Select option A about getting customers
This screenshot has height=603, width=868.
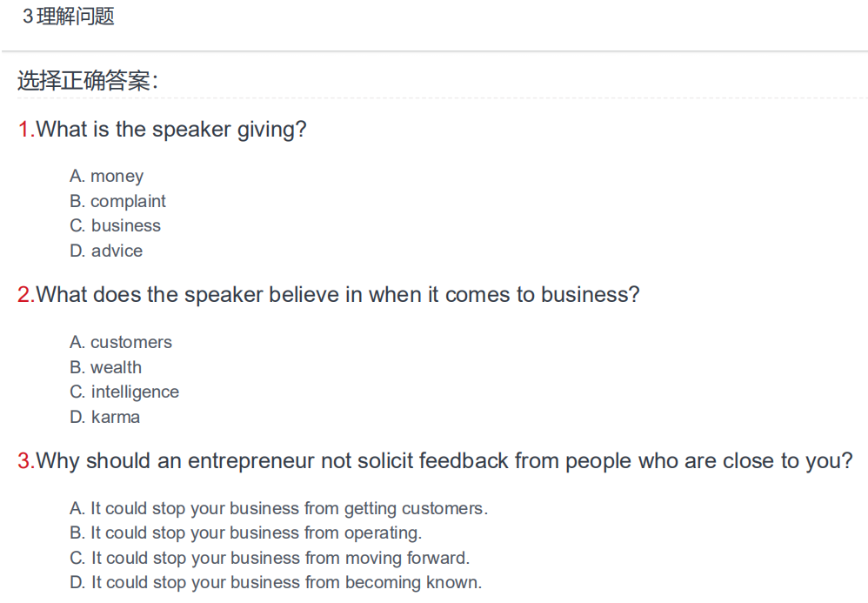click(x=279, y=508)
